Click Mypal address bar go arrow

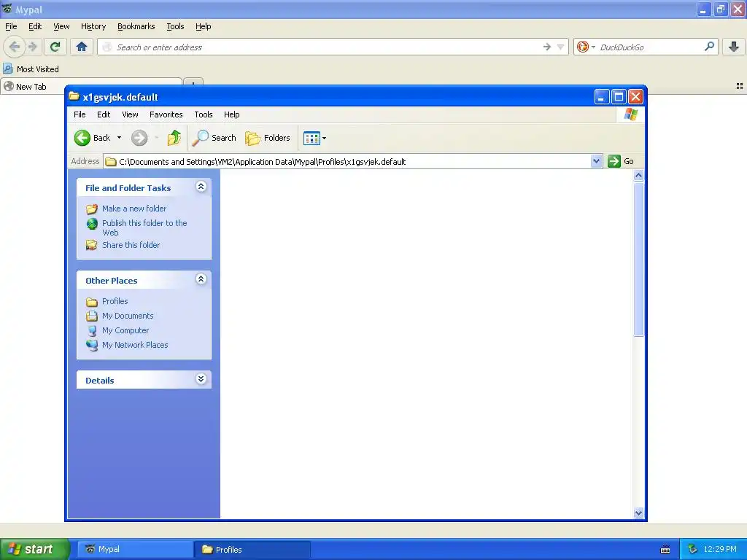tap(547, 47)
